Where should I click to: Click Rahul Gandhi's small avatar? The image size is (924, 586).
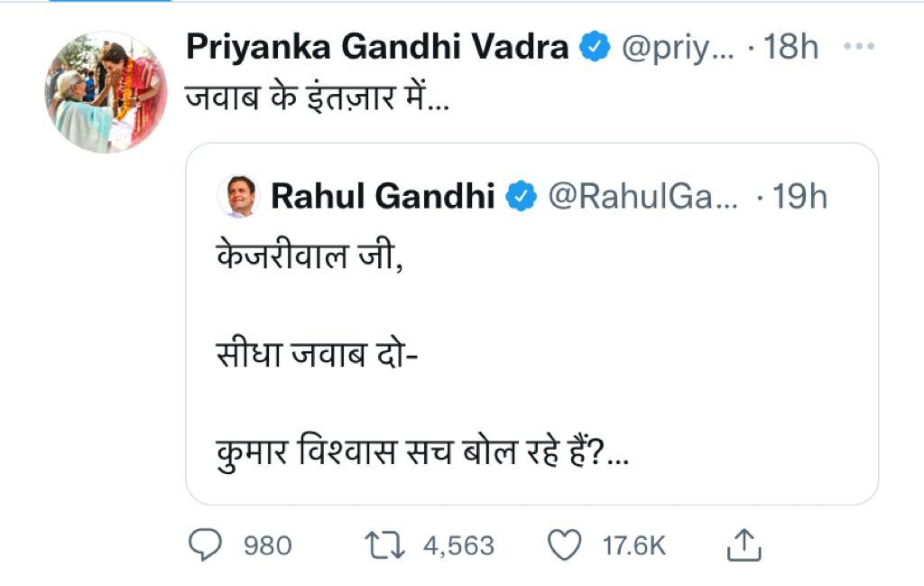[239, 196]
